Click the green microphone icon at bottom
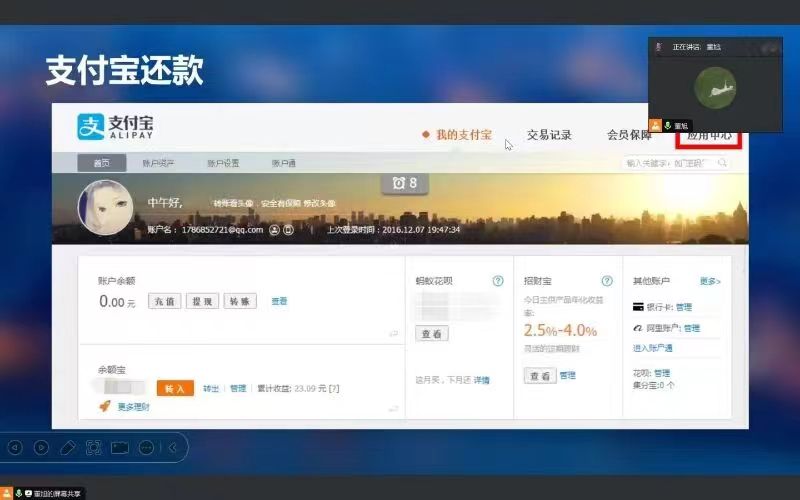The width and height of the screenshot is (800, 500). [18, 493]
